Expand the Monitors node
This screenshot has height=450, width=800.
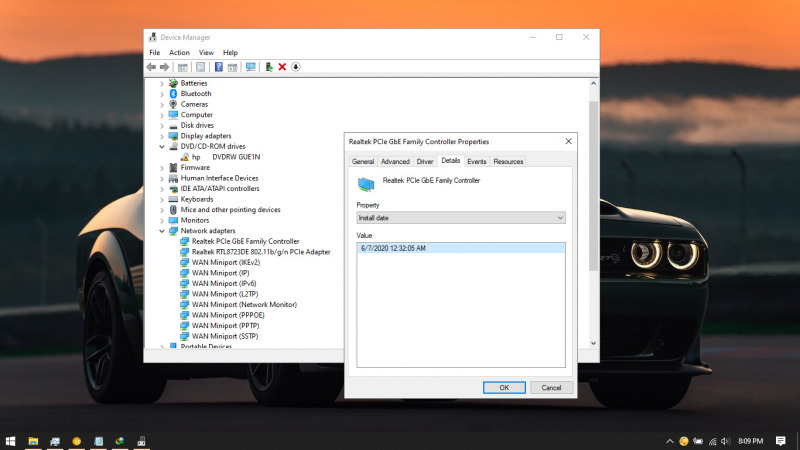click(x=162, y=220)
